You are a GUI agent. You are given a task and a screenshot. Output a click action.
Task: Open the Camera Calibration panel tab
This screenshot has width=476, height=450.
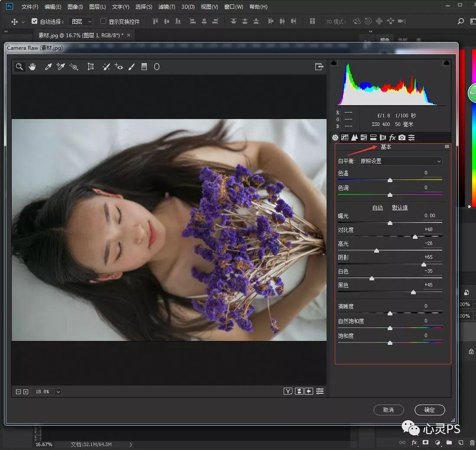pos(402,138)
